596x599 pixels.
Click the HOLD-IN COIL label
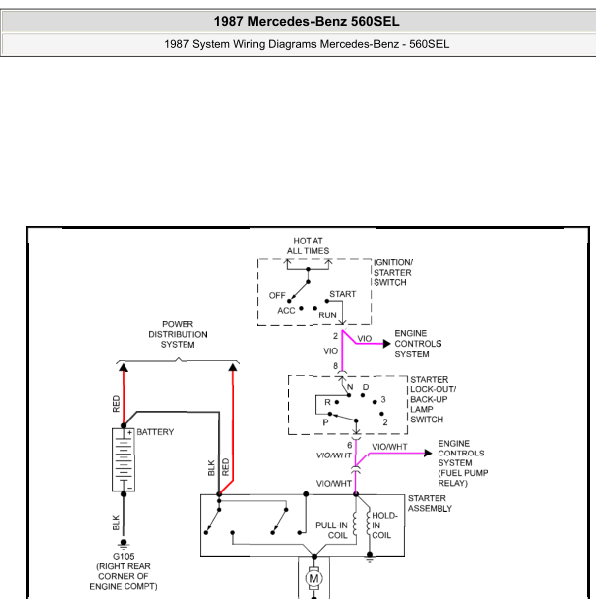pyautogui.click(x=385, y=525)
